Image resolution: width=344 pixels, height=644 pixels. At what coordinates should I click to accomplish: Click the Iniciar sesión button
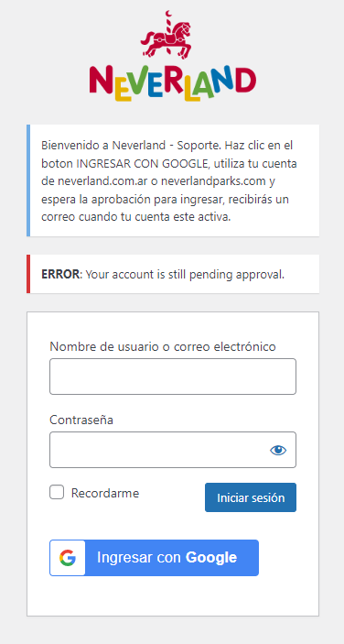[x=251, y=497]
